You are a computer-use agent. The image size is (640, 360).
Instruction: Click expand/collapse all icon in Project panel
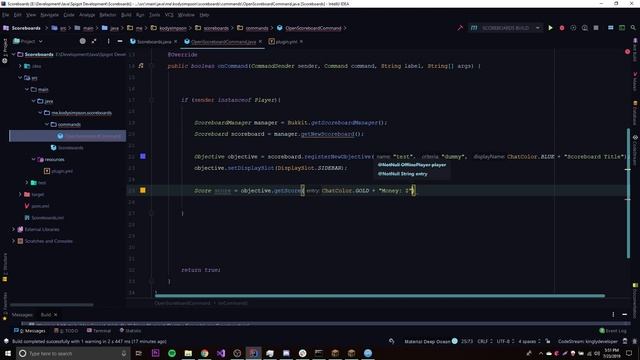94,41
